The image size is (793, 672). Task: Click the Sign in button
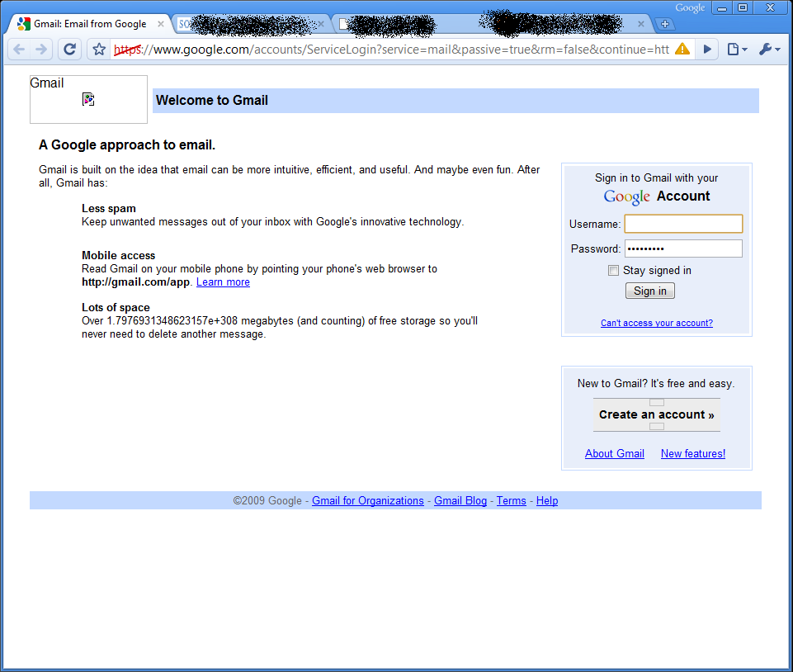pyautogui.click(x=650, y=291)
